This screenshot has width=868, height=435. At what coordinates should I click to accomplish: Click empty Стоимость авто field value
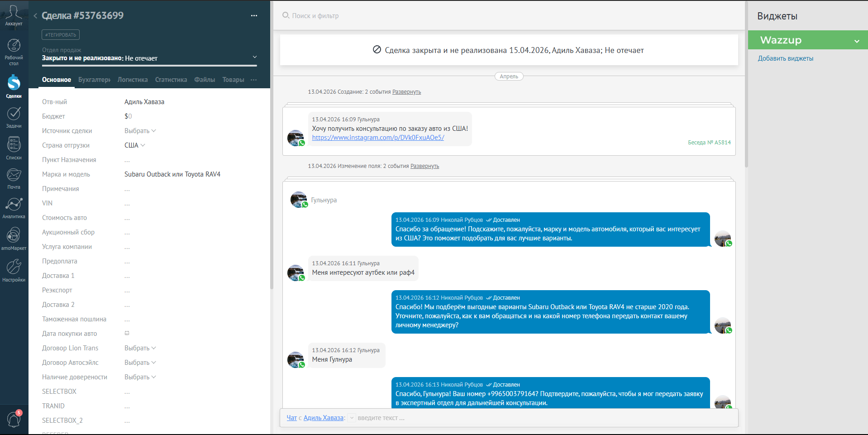tap(127, 218)
